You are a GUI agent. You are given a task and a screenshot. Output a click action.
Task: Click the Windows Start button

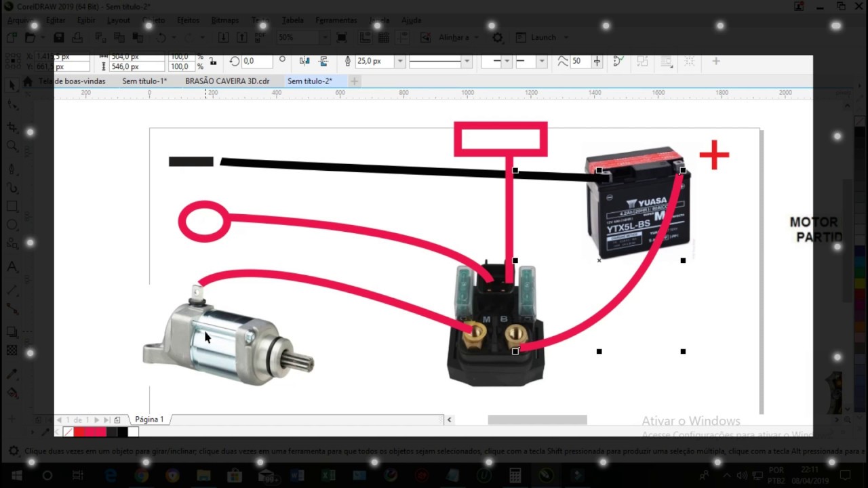click(x=16, y=475)
